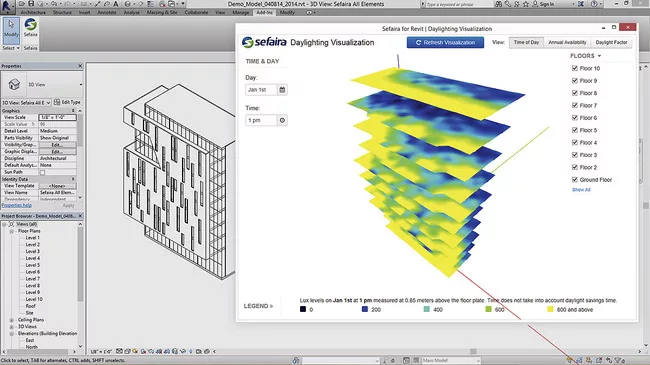Viewport: 650px width, 365px height.
Task: Expand the 3D Views tree node
Action: [x=12, y=326]
